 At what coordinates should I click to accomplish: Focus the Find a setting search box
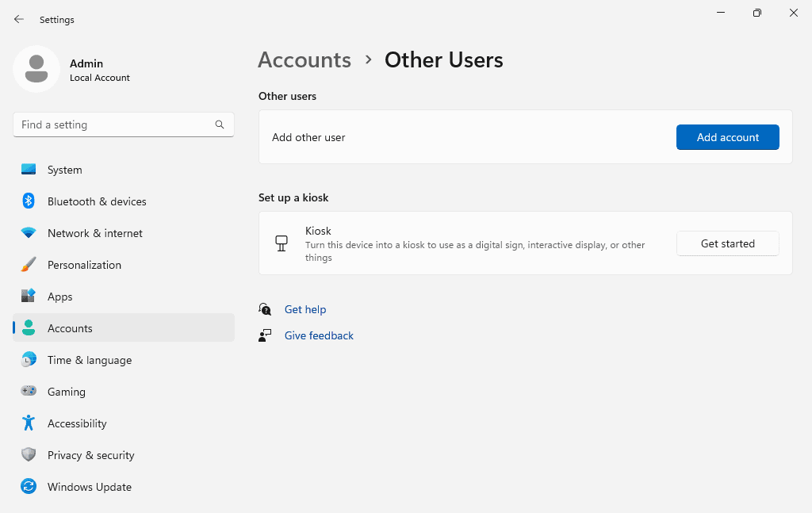click(124, 124)
